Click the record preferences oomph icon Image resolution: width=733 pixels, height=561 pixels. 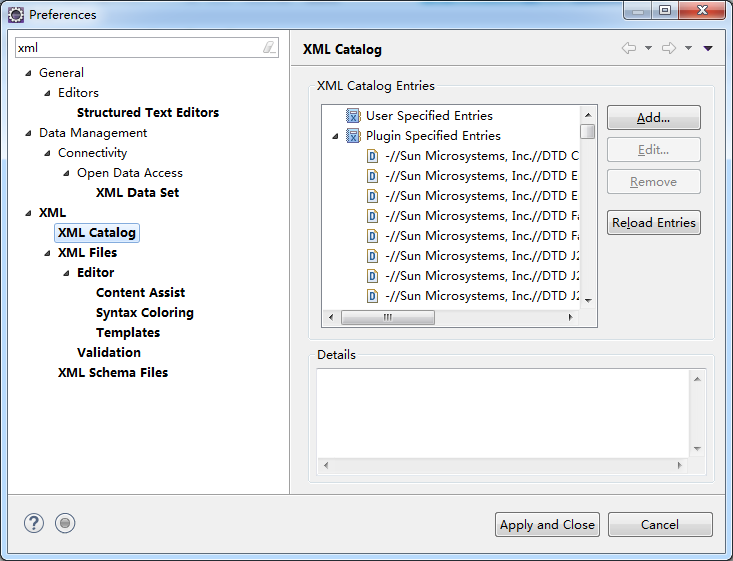tap(65, 523)
